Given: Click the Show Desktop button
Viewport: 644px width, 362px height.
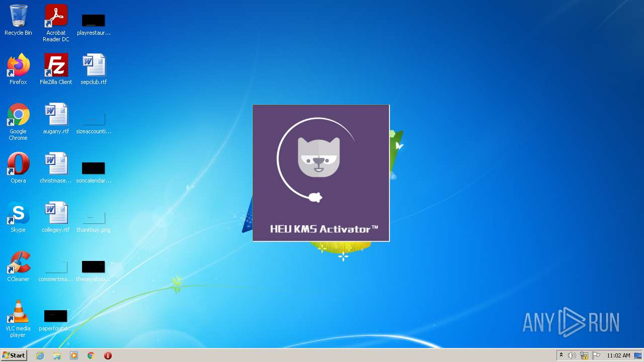Looking at the screenshot, I should point(638,355).
